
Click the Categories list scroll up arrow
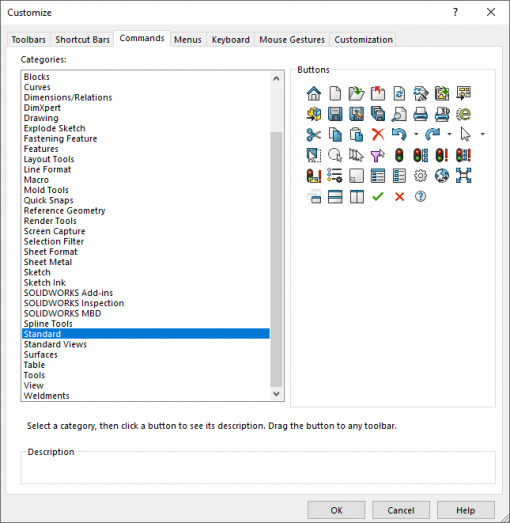click(276, 79)
